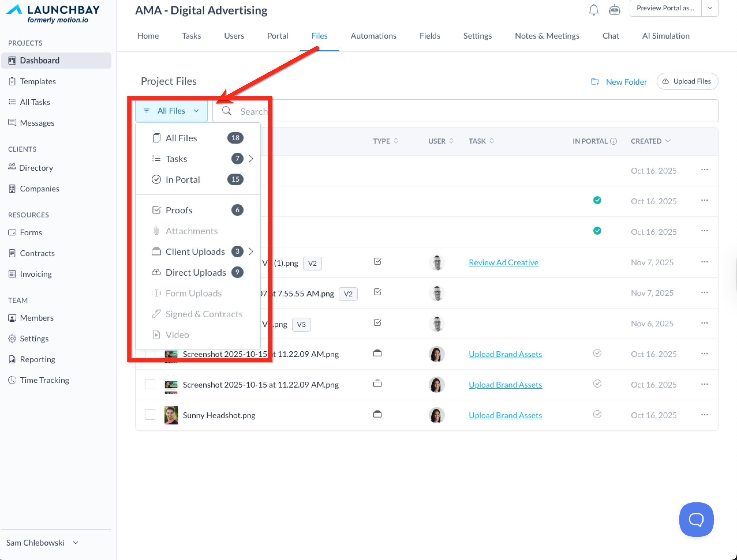Open the AI assistant robot icon

tap(614, 10)
